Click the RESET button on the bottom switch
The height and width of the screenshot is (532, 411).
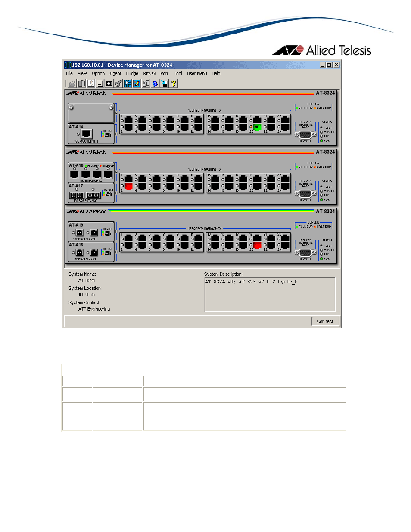(x=321, y=246)
